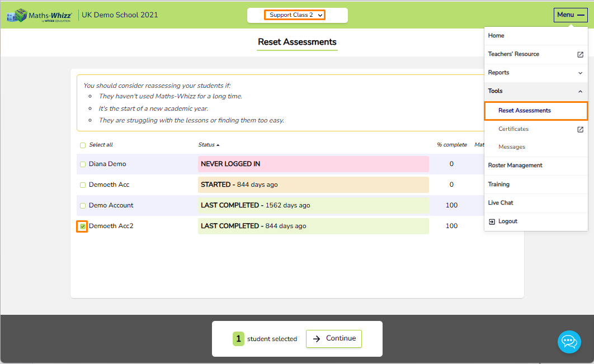This screenshot has height=364, width=594.
Task: Check the Demoeth Acc checkbox
Action: click(83, 185)
